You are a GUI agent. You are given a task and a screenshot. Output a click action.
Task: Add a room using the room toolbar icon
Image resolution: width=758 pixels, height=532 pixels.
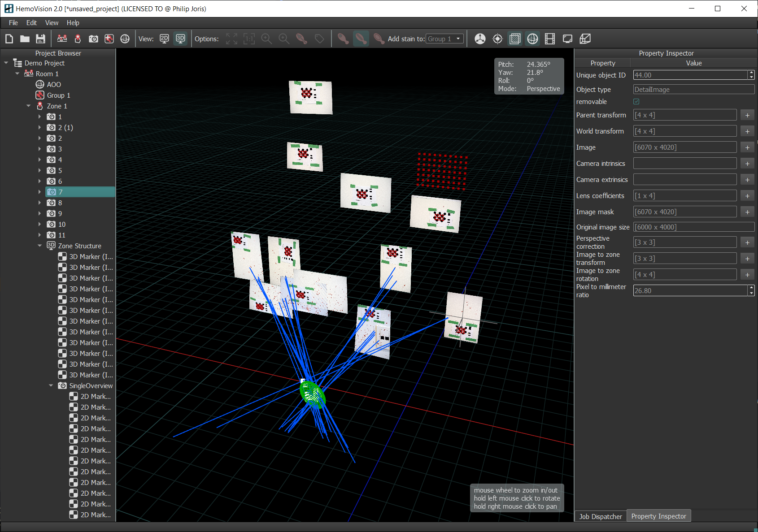[x=62, y=39]
